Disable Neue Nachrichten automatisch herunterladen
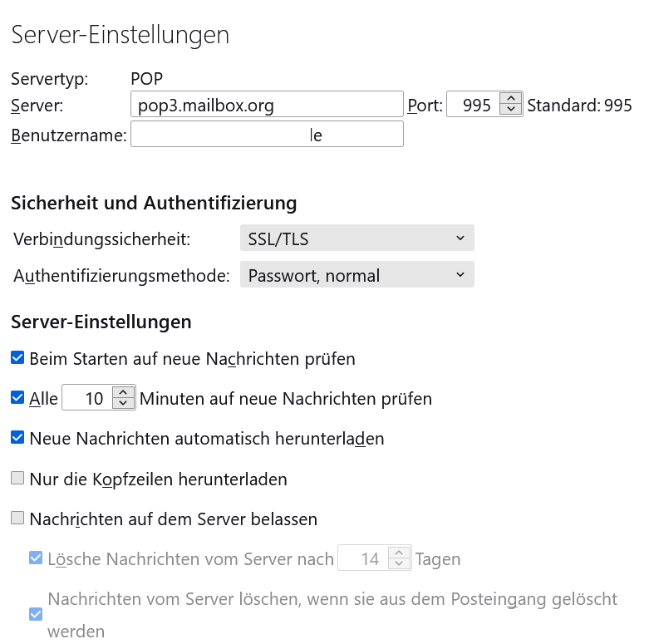 (17, 437)
